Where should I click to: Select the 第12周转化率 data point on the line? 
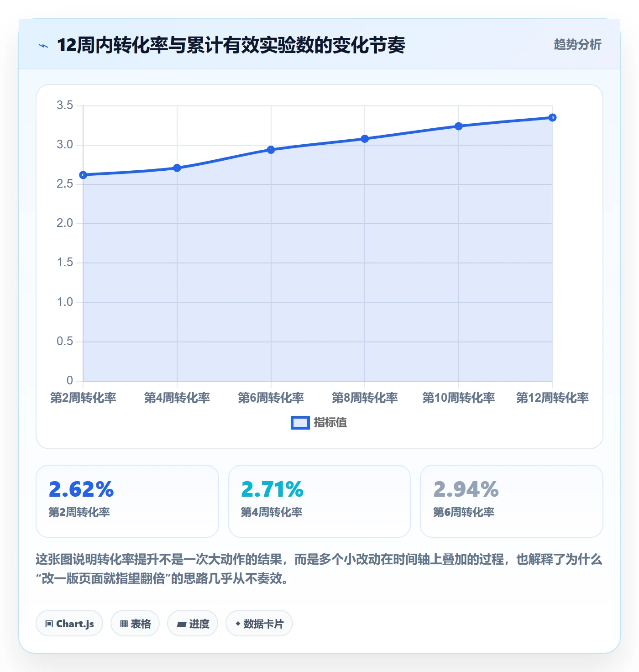(552, 117)
